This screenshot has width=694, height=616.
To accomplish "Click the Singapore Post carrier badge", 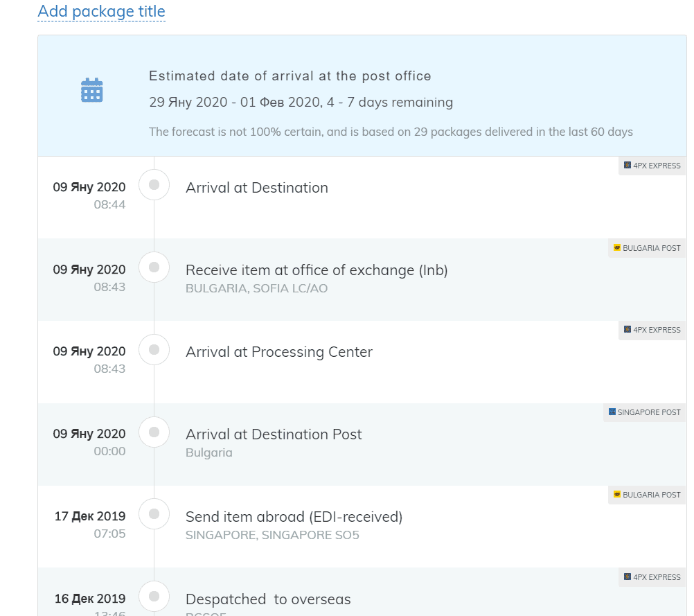I will [644, 412].
